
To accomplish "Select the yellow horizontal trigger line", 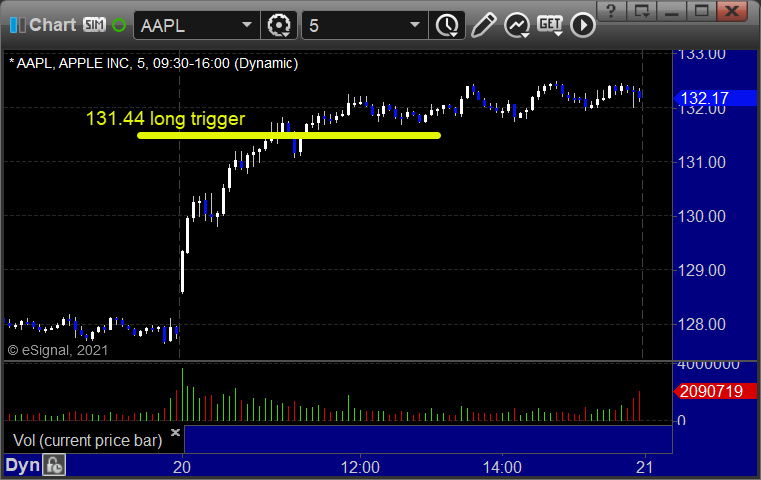I will click(x=289, y=136).
